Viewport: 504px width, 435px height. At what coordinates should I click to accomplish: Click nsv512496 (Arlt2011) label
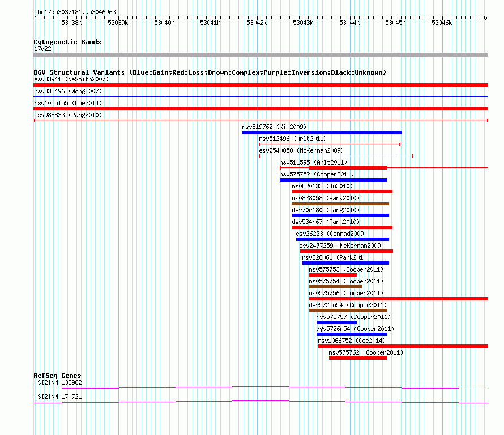[x=293, y=139]
